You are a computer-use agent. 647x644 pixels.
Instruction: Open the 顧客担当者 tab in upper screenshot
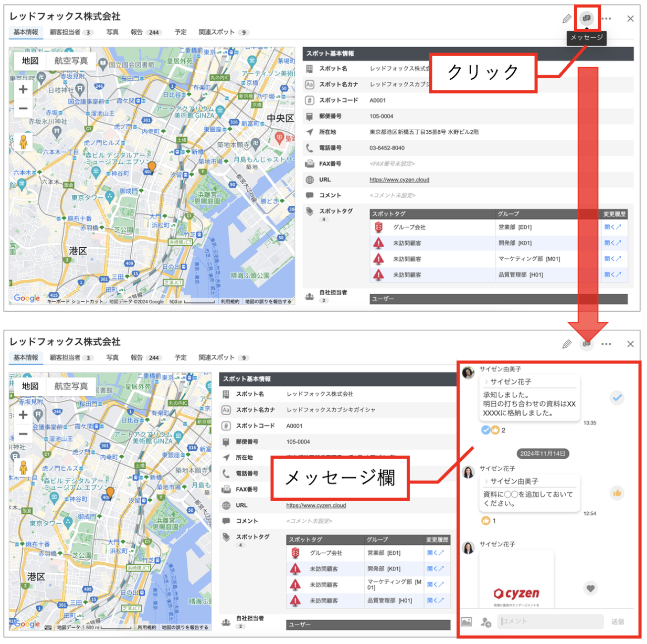tap(71, 32)
